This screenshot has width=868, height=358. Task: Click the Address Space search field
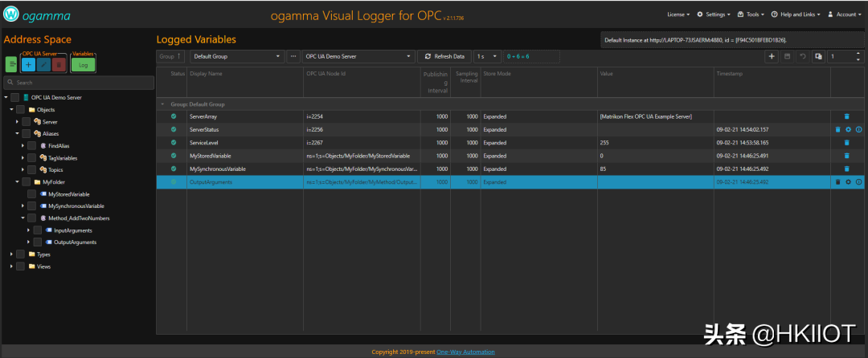pos(79,83)
